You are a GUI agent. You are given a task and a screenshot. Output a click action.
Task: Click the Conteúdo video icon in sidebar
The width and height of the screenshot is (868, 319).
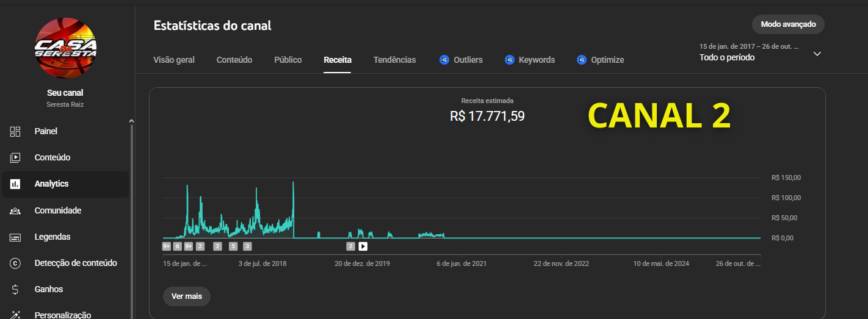tap(15, 157)
